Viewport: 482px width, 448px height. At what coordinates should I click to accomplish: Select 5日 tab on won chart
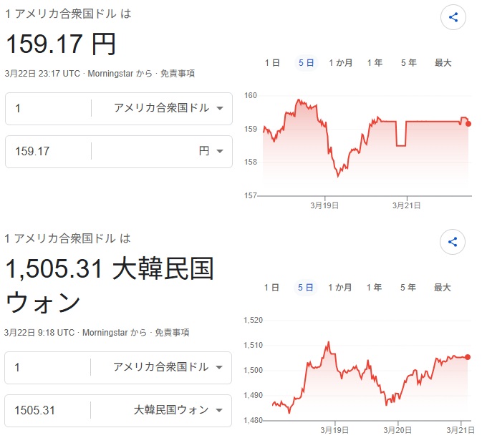tap(306, 288)
